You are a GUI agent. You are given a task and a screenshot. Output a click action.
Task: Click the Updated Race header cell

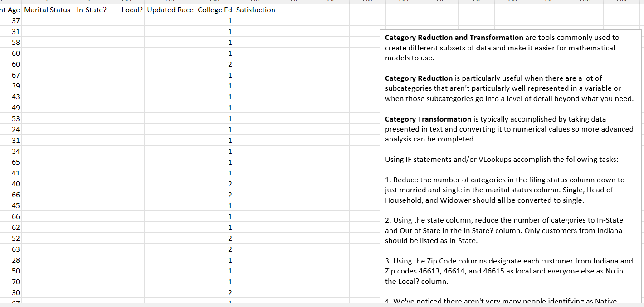pos(170,10)
